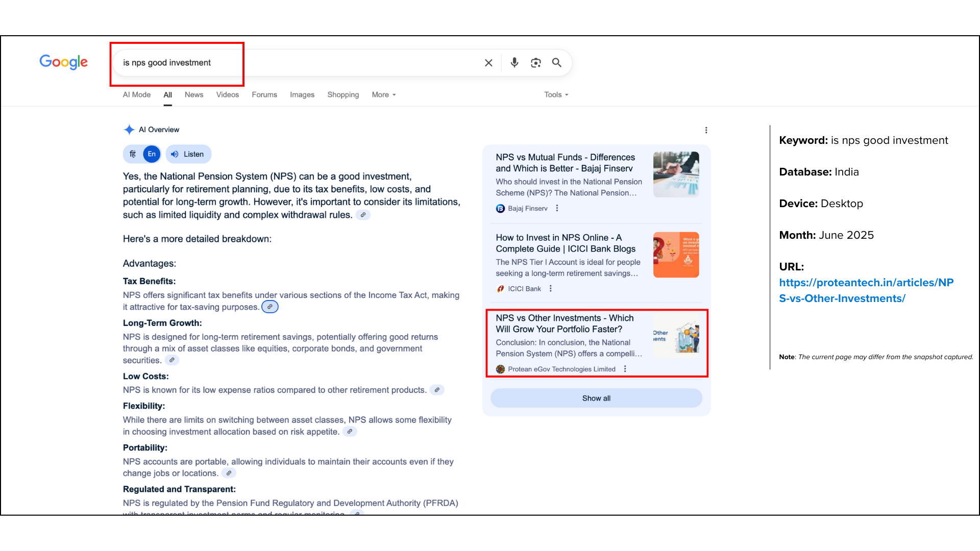Open Google Lens image search icon
This screenshot has height=551, width=980.
coord(535,63)
